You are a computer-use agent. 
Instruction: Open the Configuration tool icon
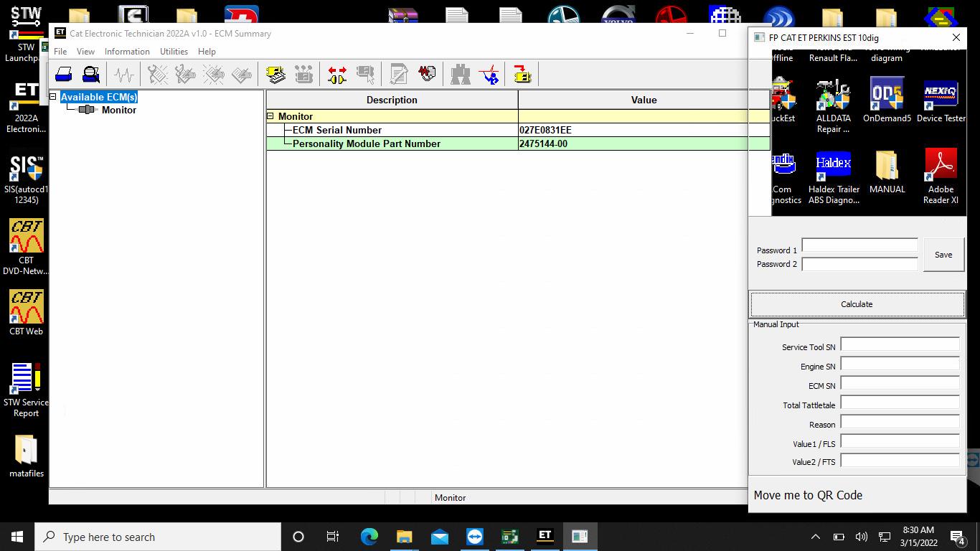click(303, 74)
